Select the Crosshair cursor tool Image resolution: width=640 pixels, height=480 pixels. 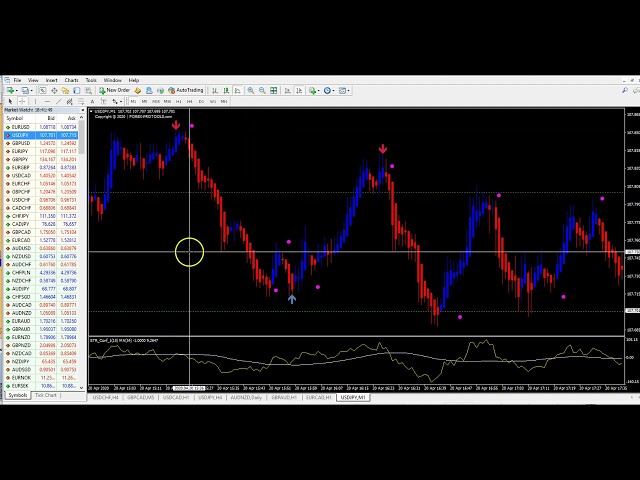(21, 101)
